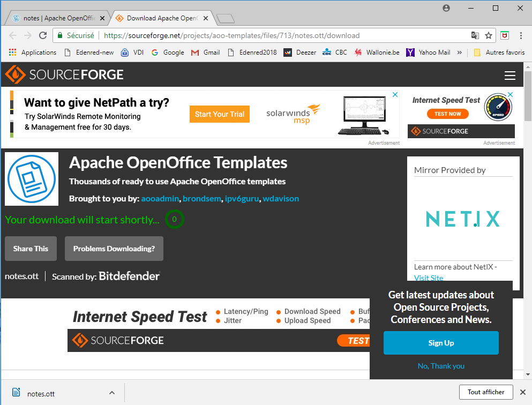The image size is (532, 405).
Task: Open the aooadmin profile link
Action: tap(160, 198)
